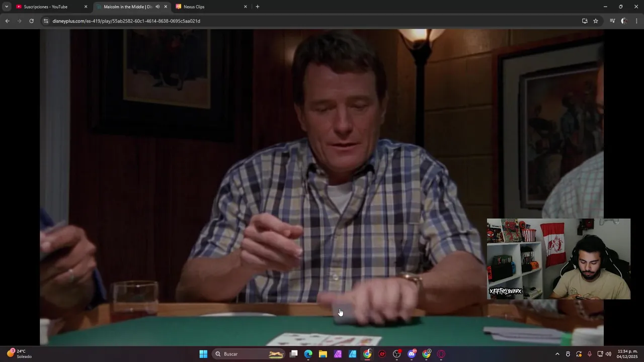Launch Microsoft Edge from the taskbar

tap(308, 354)
